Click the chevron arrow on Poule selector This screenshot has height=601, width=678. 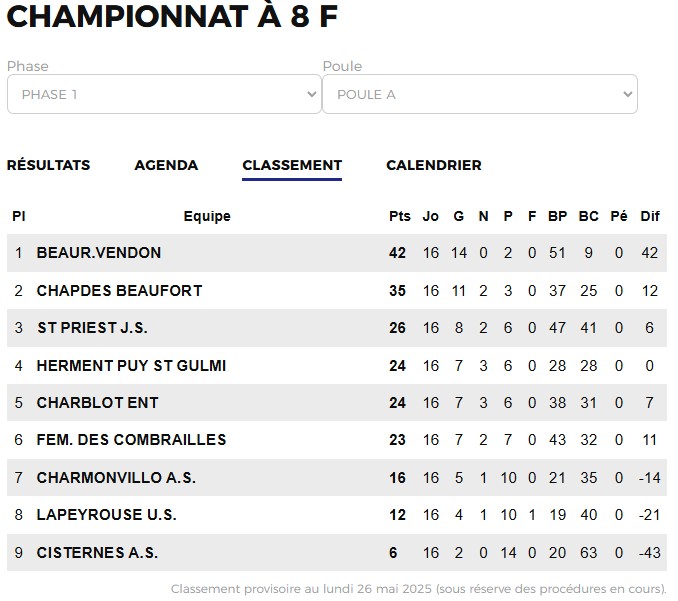coord(627,94)
